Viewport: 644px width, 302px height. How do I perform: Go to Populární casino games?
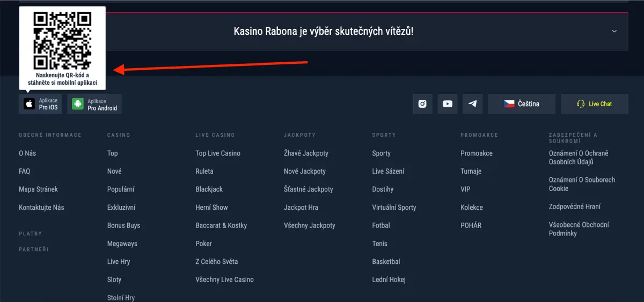coord(121,189)
